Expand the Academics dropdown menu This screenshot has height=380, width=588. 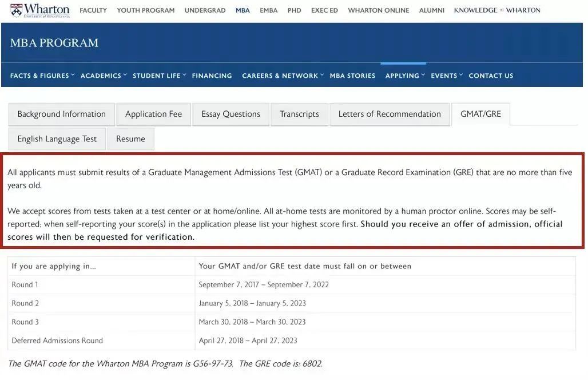[104, 76]
